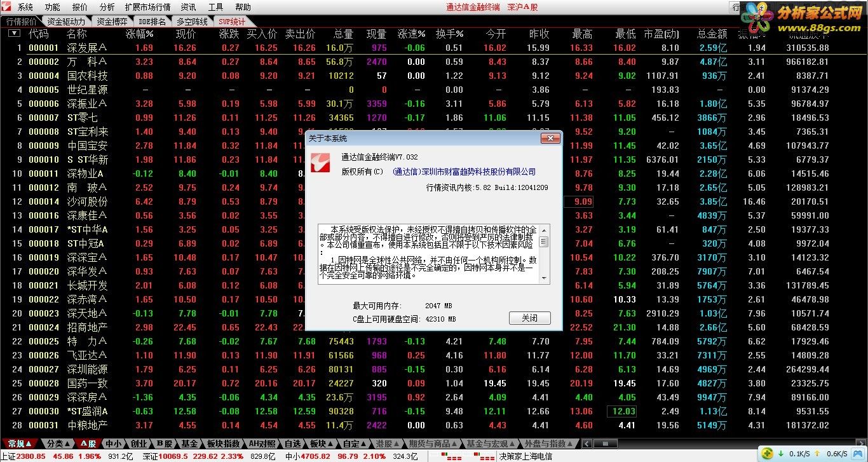Expand the 自定▲ bottom tab menu
This screenshot has width=868, height=462.
click(355, 444)
